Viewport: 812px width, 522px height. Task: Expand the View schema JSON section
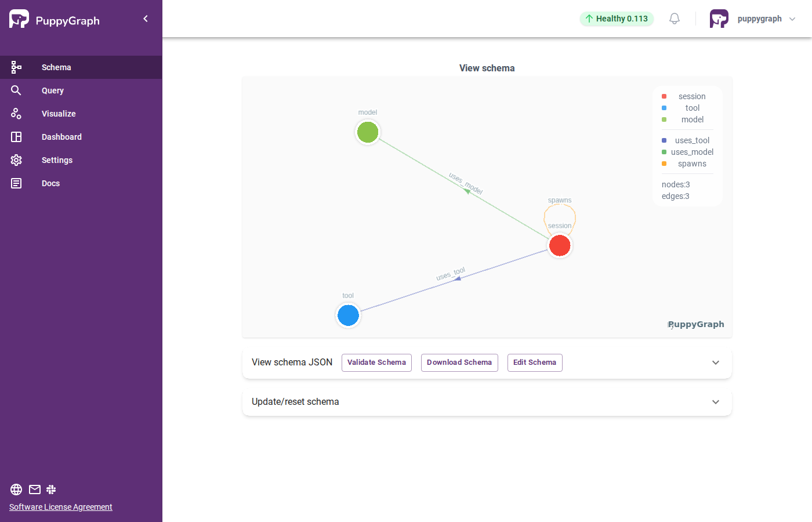[715, 362]
